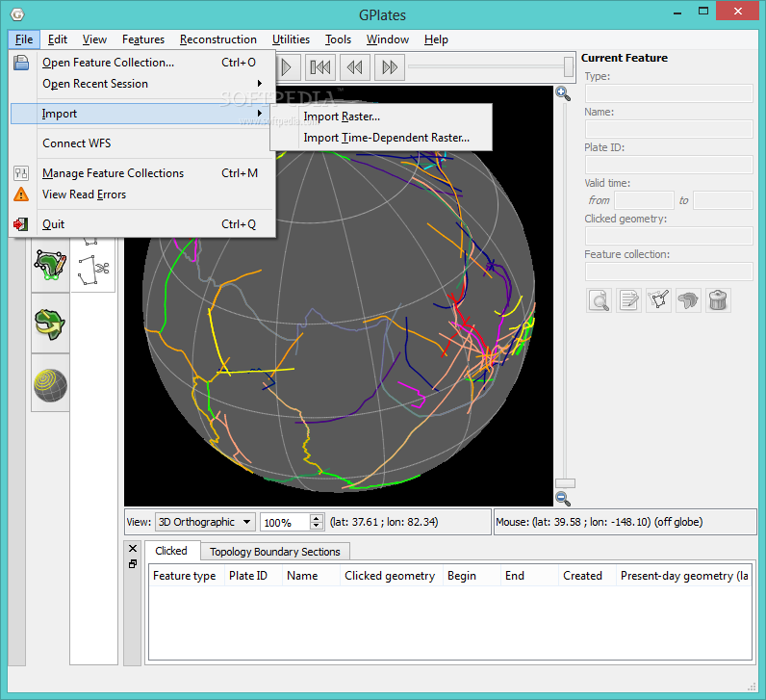Viewport: 766px width, 700px height.
Task: Click the Begin column header
Action: point(472,576)
